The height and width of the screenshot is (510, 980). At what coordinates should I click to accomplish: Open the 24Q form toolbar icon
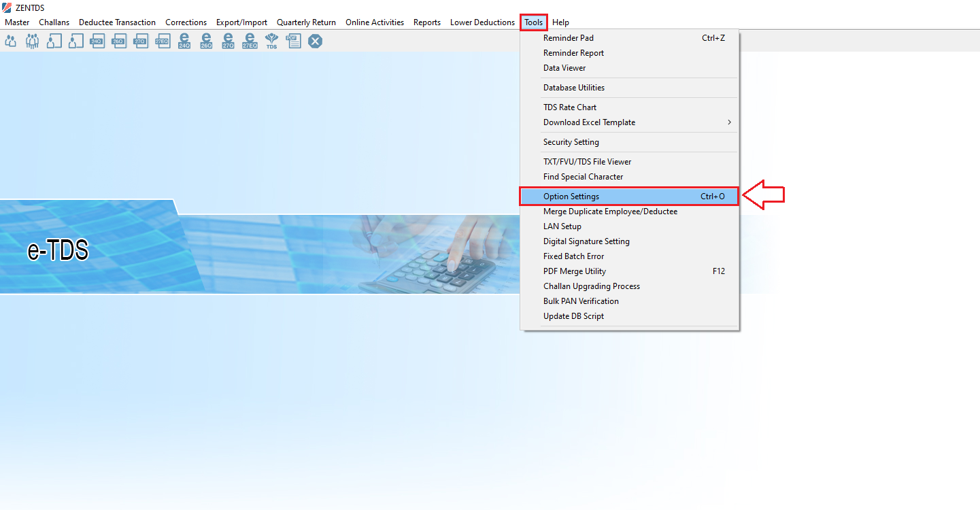pyautogui.click(x=97, y=41)
